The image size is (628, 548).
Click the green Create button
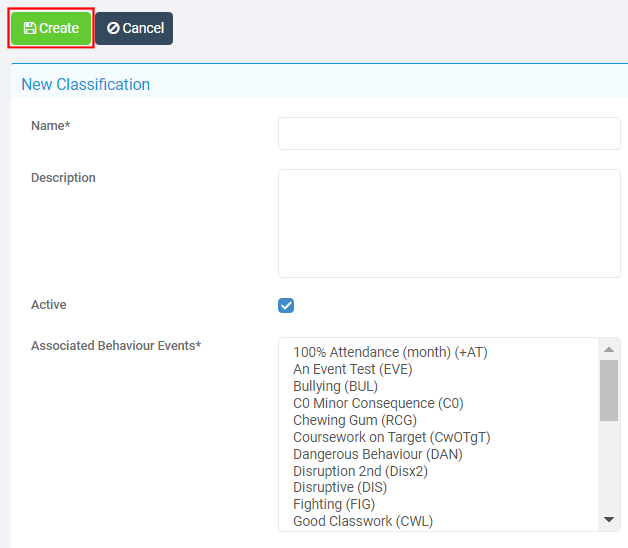click(51, 28)
